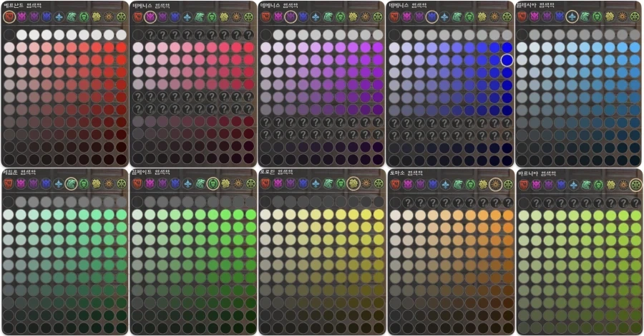Select the purple mask icon in 케일론 panel
Image resolution: width=644 pixels, height=336 pixels.
[x=33, y=183]
